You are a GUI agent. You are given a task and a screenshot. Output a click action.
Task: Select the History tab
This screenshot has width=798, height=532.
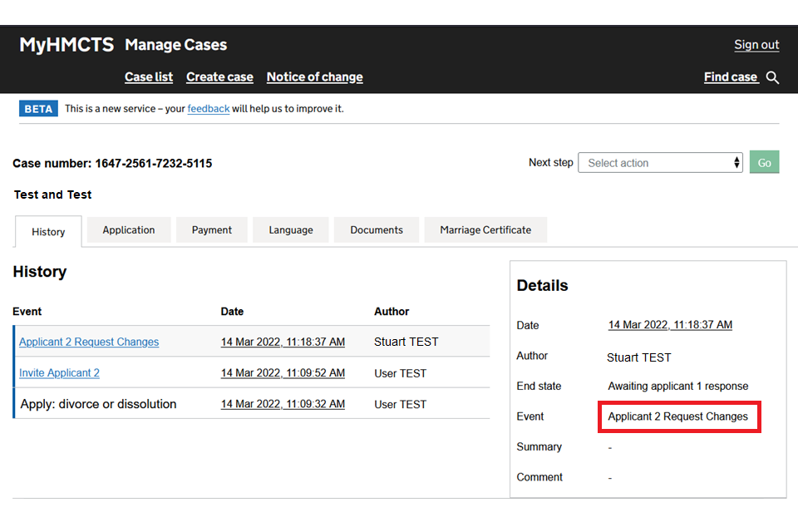pos(48,232)
